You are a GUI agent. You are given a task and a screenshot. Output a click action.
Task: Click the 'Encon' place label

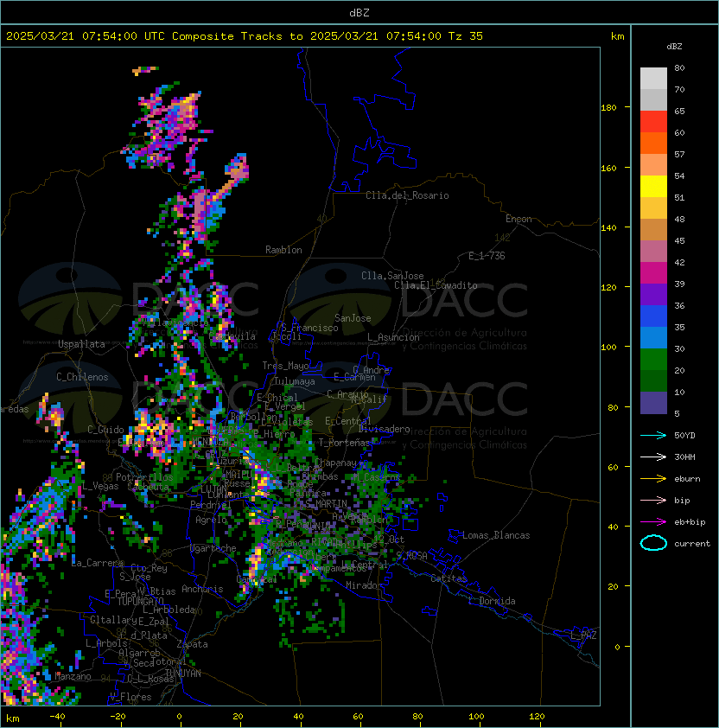pyautogui.click(x=519, y=219)
